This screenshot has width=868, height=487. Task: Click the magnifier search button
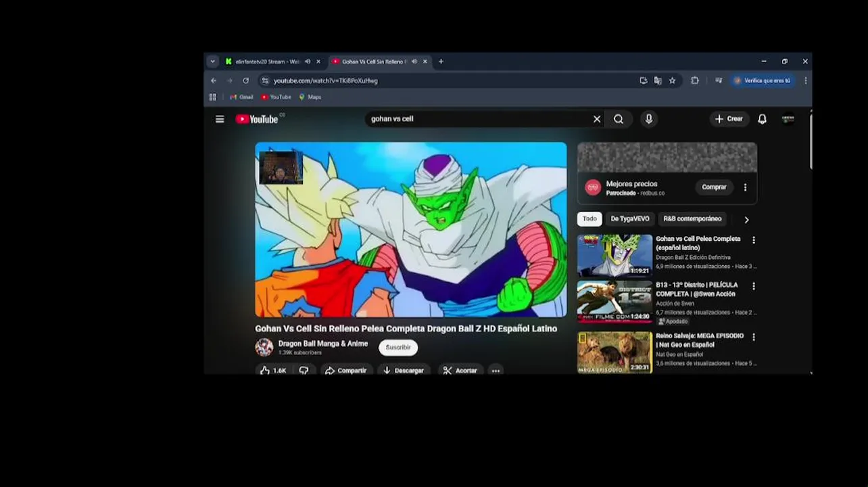619,119
